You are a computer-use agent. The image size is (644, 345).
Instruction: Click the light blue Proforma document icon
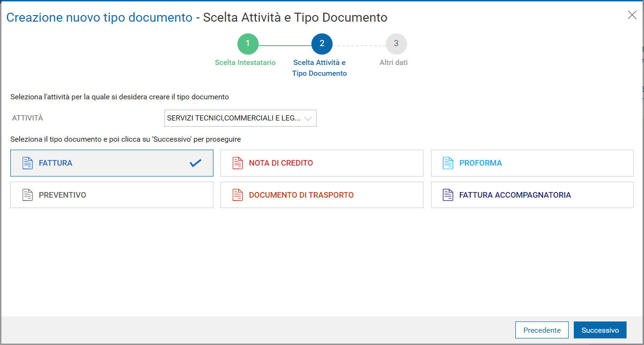(448, 163)
